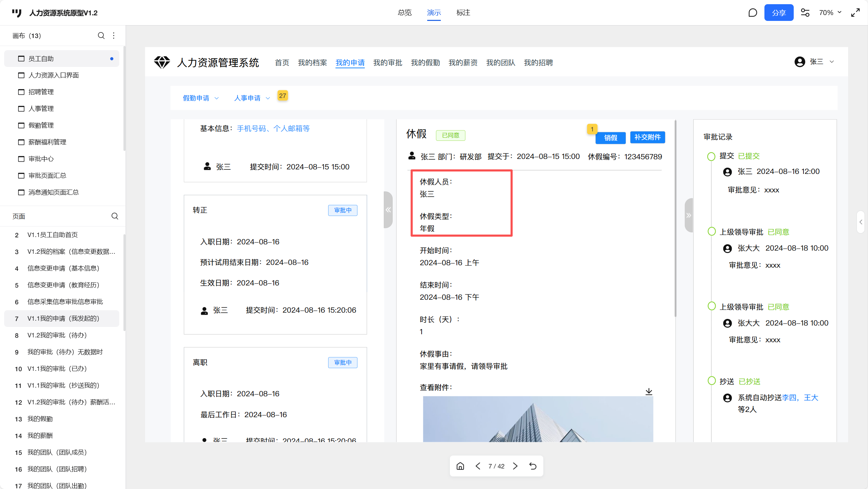The width and height of the screenshot is (868, 489).
Task: Collapse the approval record panel
Action: [x=688, y=215]
